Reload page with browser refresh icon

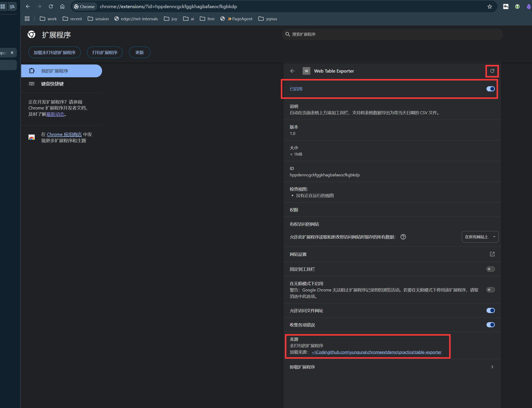click(51, 7)
